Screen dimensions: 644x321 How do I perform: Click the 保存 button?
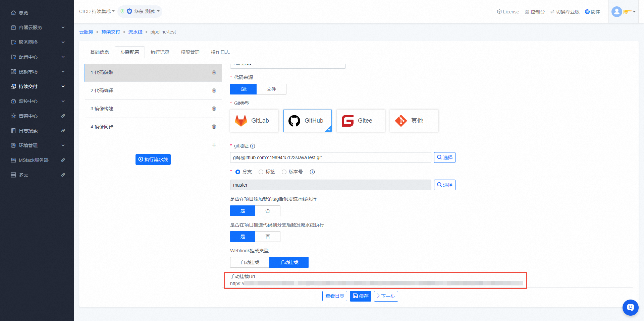[x=360, y=296]
